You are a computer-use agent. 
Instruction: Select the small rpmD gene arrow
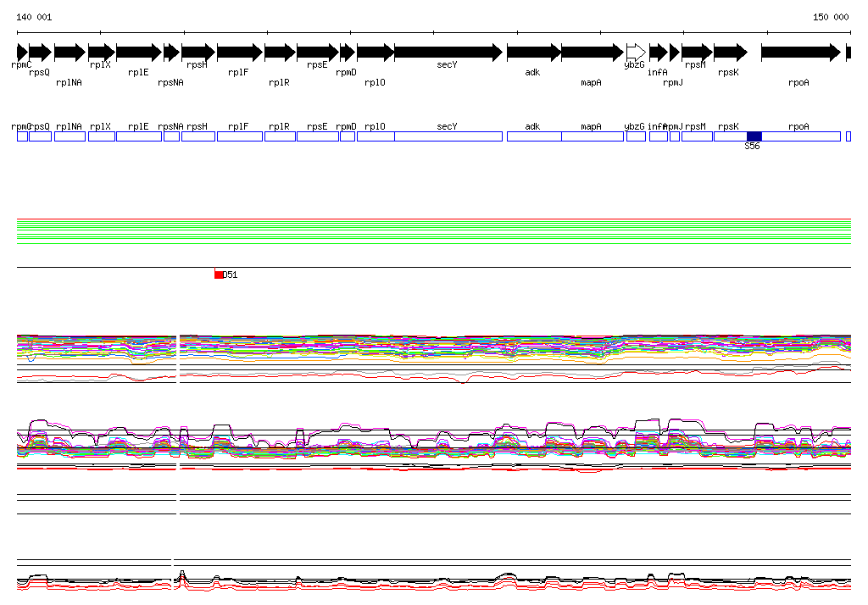pyautogui.click(x=347, y=53)
